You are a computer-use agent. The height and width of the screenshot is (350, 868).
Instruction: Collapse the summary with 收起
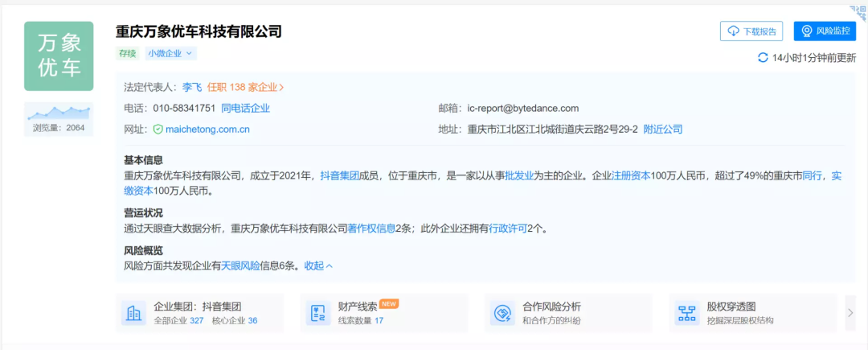(x=318, y=266)
